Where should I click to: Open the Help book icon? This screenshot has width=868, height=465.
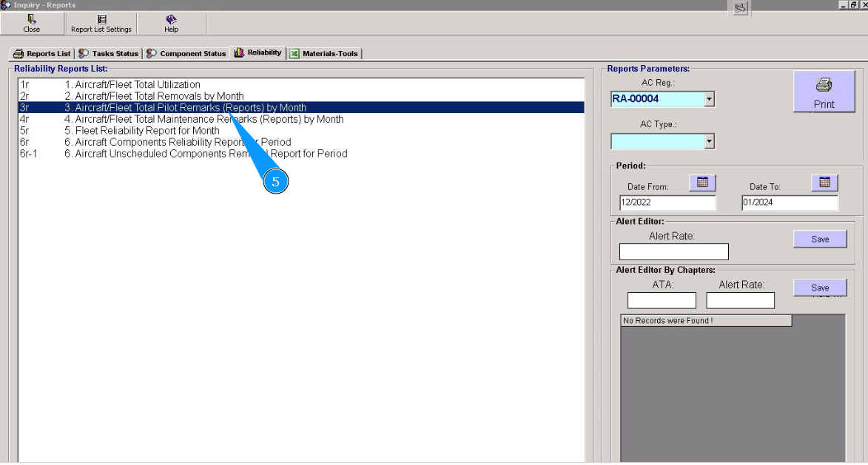pos(171,24)
